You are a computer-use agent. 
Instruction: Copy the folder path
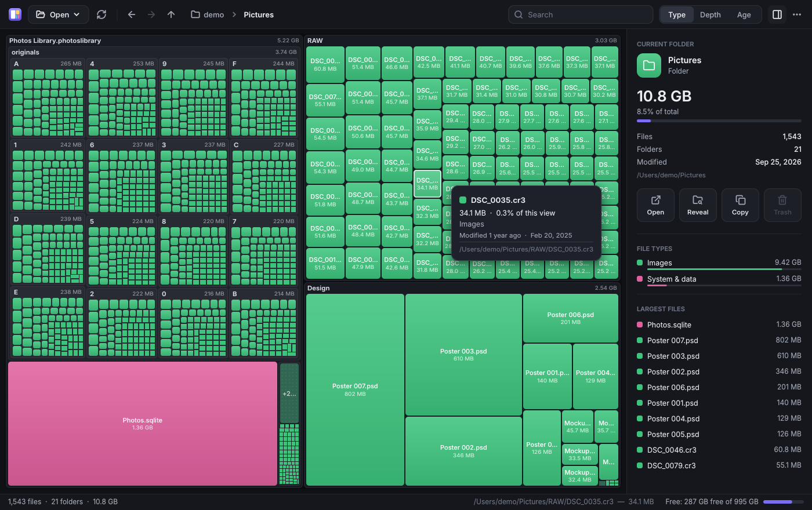pos(740,205)
